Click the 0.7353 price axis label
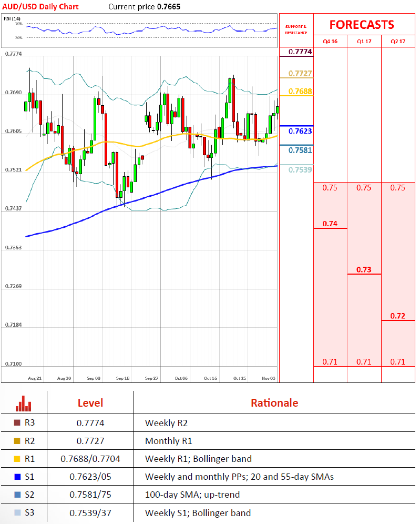 coord(13,248)
